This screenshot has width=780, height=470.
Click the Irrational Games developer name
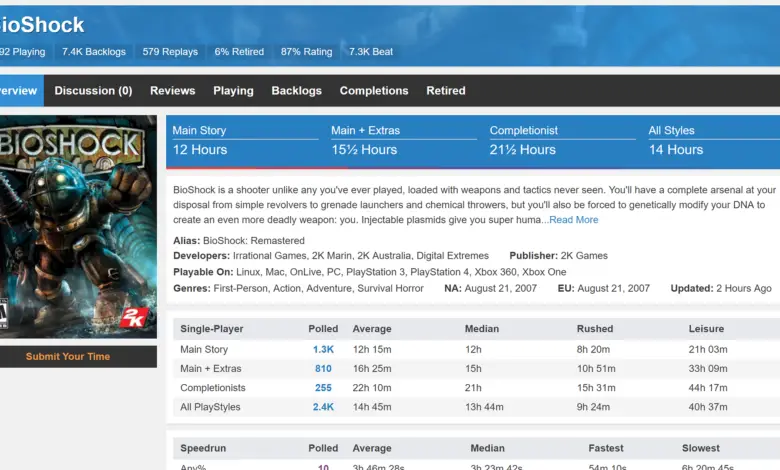270,256
